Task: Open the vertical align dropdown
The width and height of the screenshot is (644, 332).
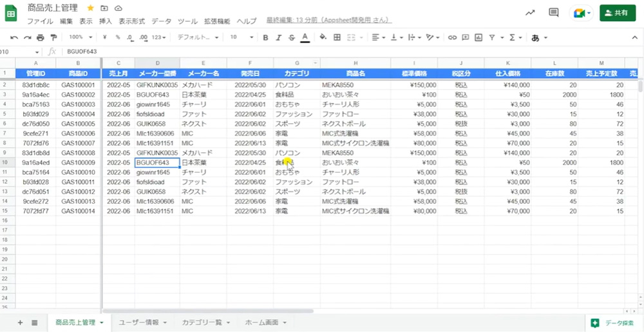Action: [396, 37]
